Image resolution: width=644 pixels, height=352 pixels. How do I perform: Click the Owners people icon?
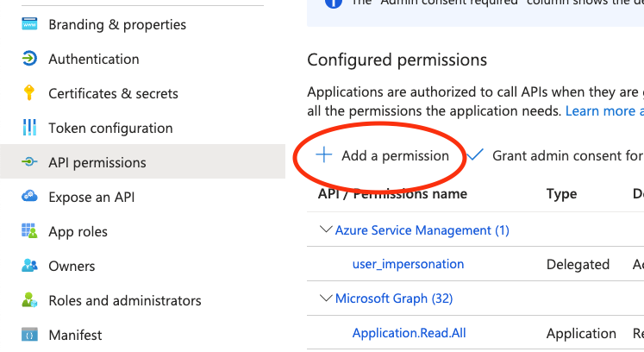29,265
